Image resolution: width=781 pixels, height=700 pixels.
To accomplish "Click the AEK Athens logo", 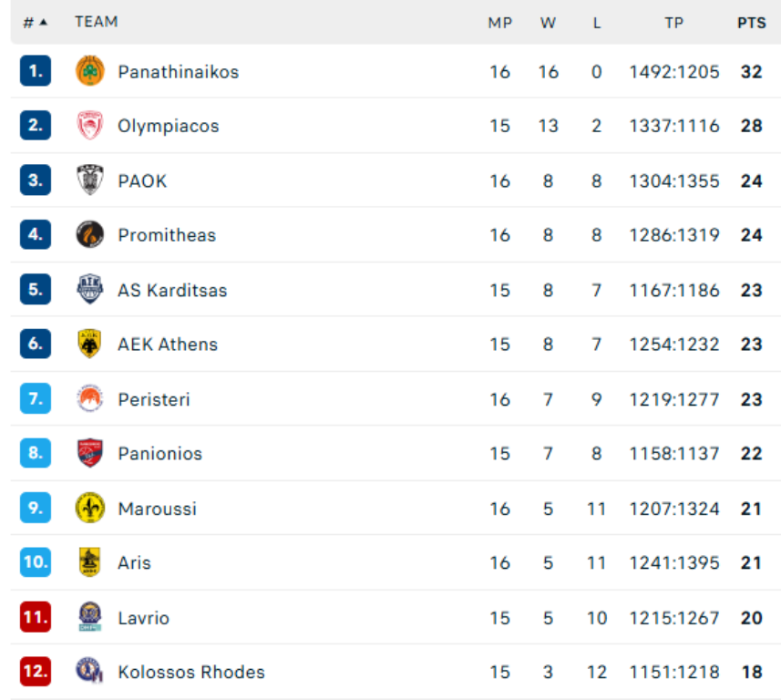I will click(89, 345).
